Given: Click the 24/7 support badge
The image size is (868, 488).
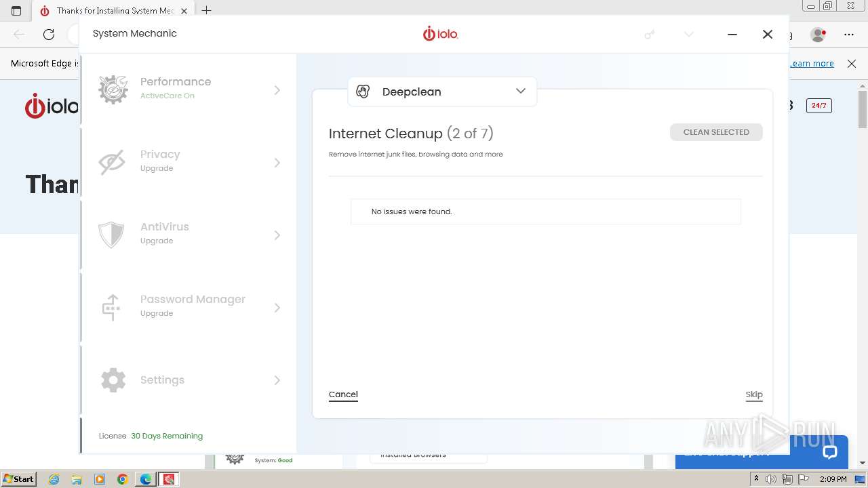Looking at the screenshot, I should [x=819, y=105].
